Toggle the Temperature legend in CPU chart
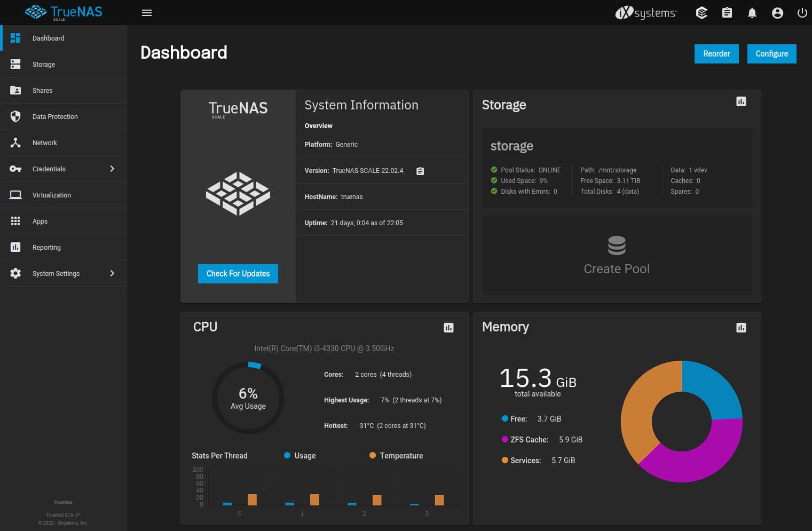Viewport: 812px width, 531px height. coord(395,455)
